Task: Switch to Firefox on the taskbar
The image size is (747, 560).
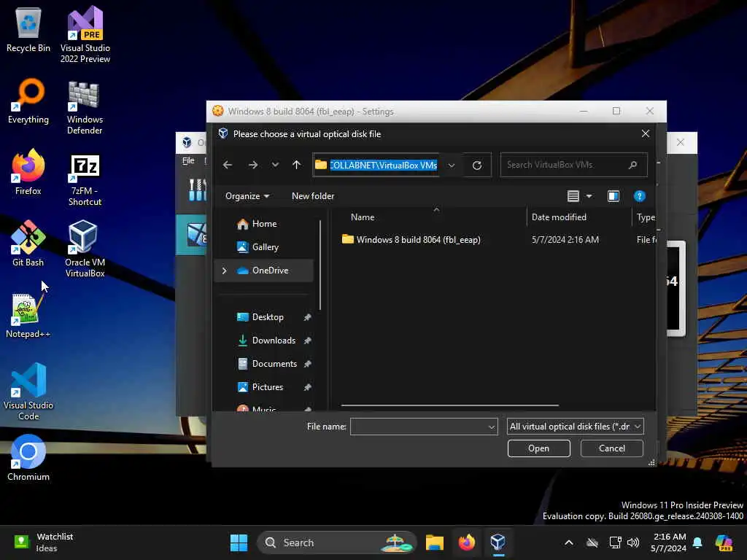Action: tap(466, 542)
